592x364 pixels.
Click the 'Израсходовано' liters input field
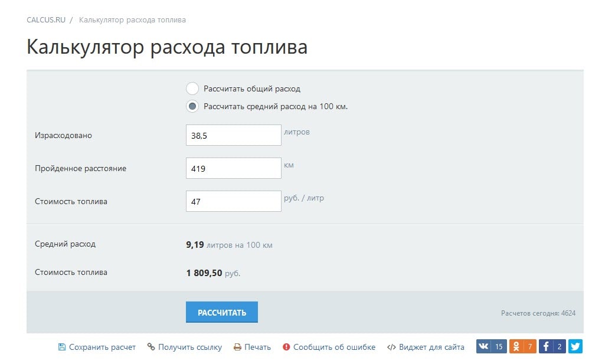233,135
